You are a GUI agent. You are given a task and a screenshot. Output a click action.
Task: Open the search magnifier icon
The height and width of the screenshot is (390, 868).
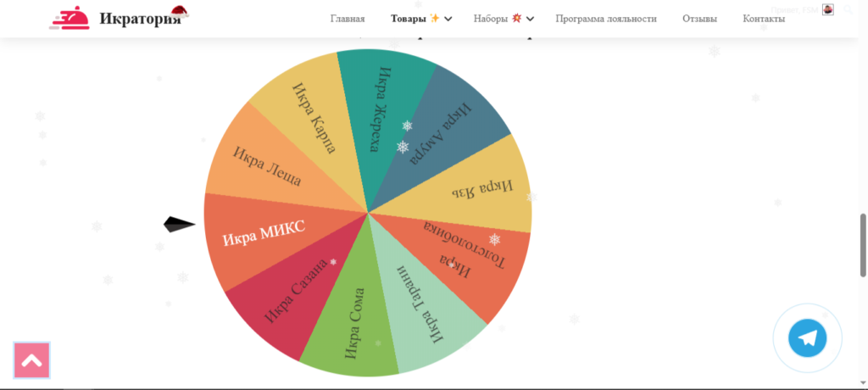[848, 9]
